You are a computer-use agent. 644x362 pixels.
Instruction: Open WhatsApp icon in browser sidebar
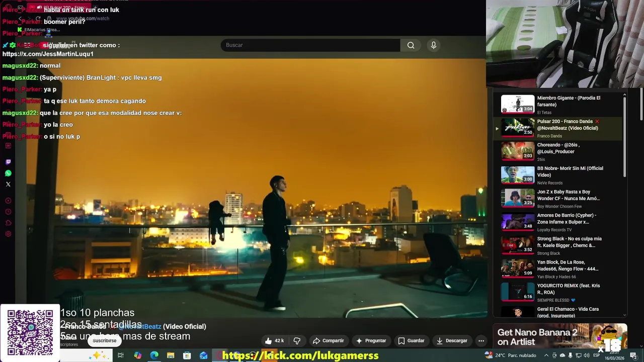pos(8,173)
